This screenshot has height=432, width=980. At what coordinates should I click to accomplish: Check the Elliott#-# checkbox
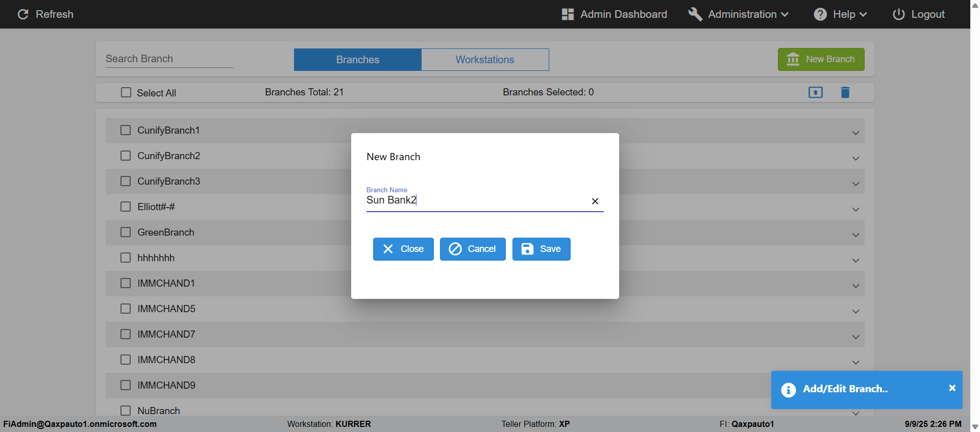coord(126,207)
